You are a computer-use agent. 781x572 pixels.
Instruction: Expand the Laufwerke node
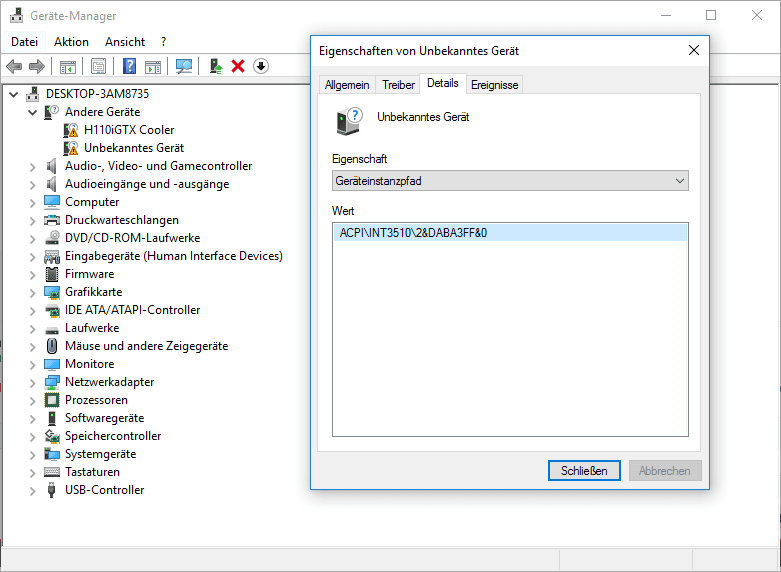pyautogui.click(x=33, y=328)
